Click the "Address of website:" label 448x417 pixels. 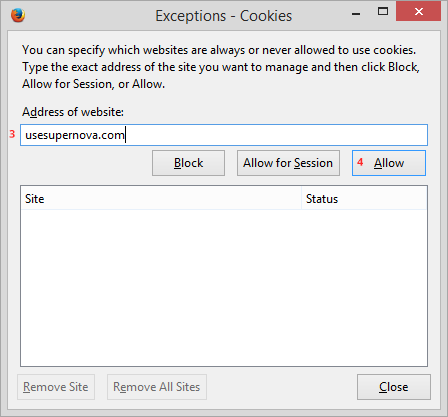[73, 112]
